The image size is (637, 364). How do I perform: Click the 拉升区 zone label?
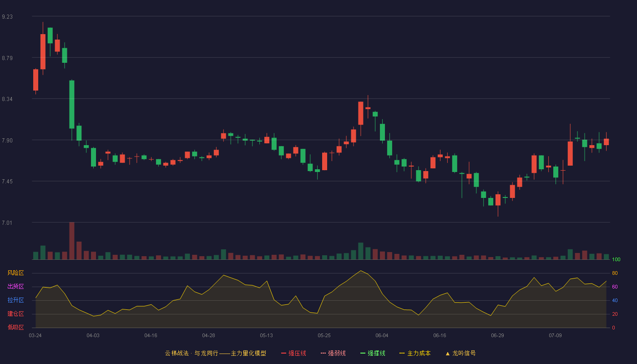pos(16,300)
